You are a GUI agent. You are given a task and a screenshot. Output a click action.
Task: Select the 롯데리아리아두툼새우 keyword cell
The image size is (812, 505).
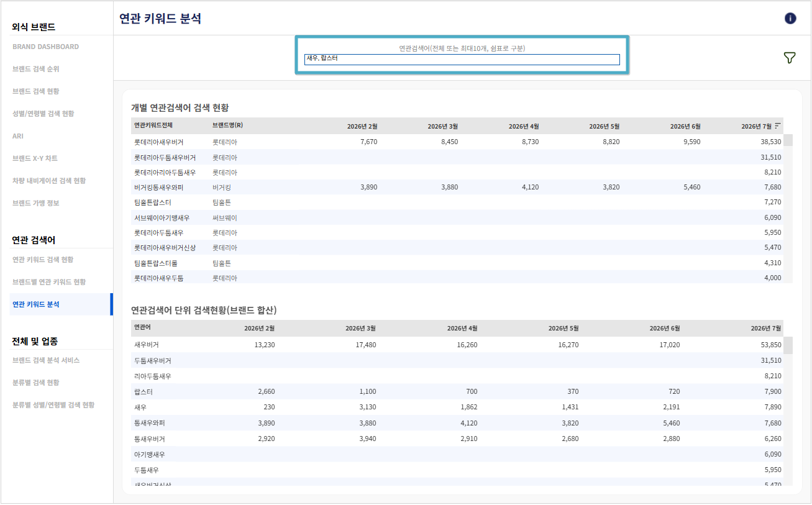pos(165,172)
